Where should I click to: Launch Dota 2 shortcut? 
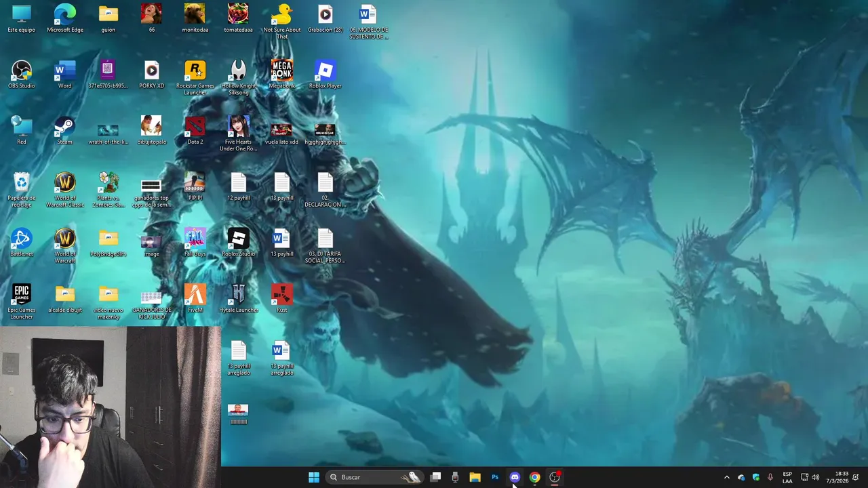tap(195, 130)
